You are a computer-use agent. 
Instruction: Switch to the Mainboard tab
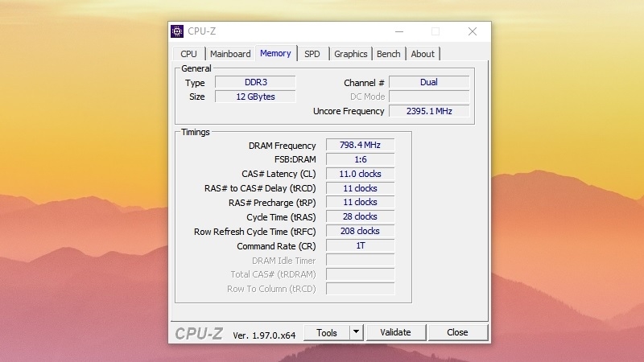[x=230, y=54]
